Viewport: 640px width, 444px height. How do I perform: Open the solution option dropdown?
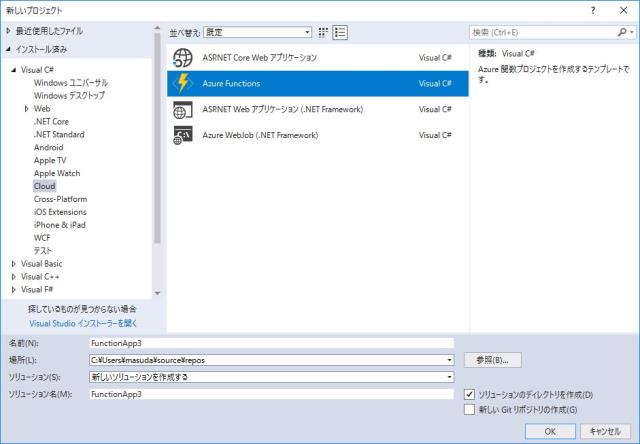tap(450, 377)
